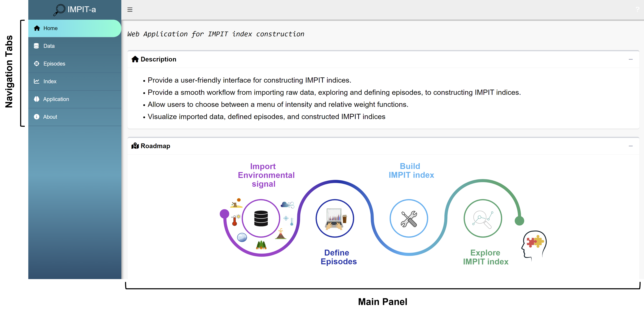Click the laptop Define Episodes circle
Image resolution: width=644 pixels, height=313 pixels.
coord(335,218)
